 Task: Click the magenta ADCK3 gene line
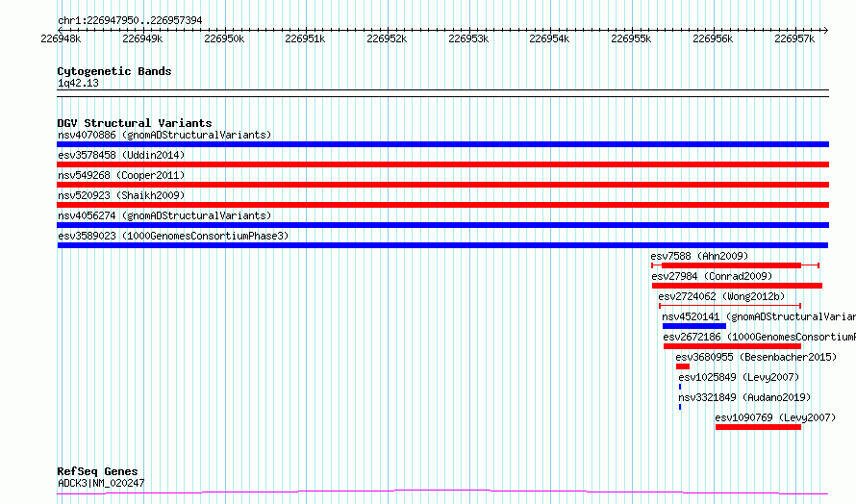(442, 492)
